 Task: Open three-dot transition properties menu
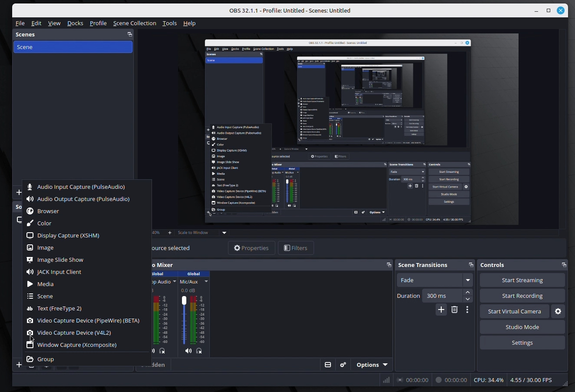coord(467,310)
